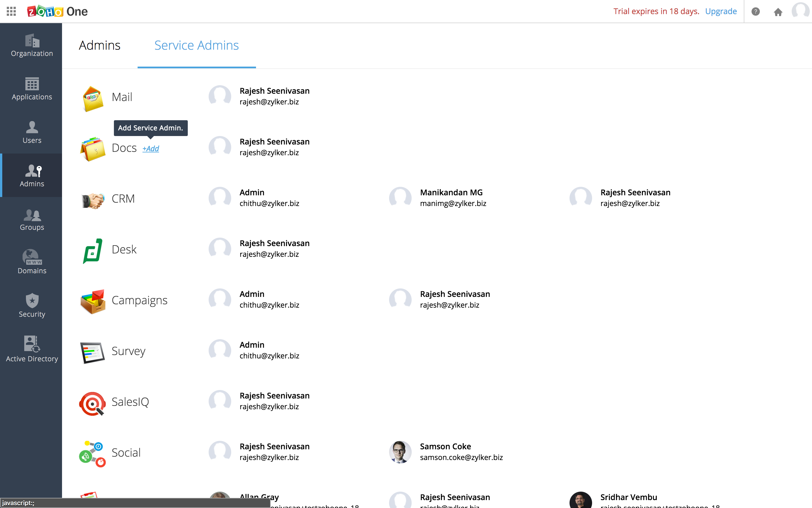
Task: Click the Upgrade link
Action: pyautogui.click(x=721, y=11)
